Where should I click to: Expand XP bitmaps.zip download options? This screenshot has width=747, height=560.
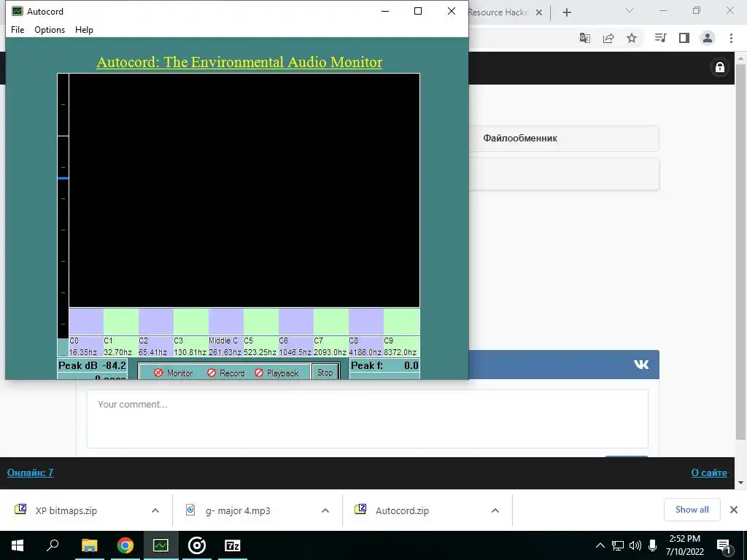point(155,510)
